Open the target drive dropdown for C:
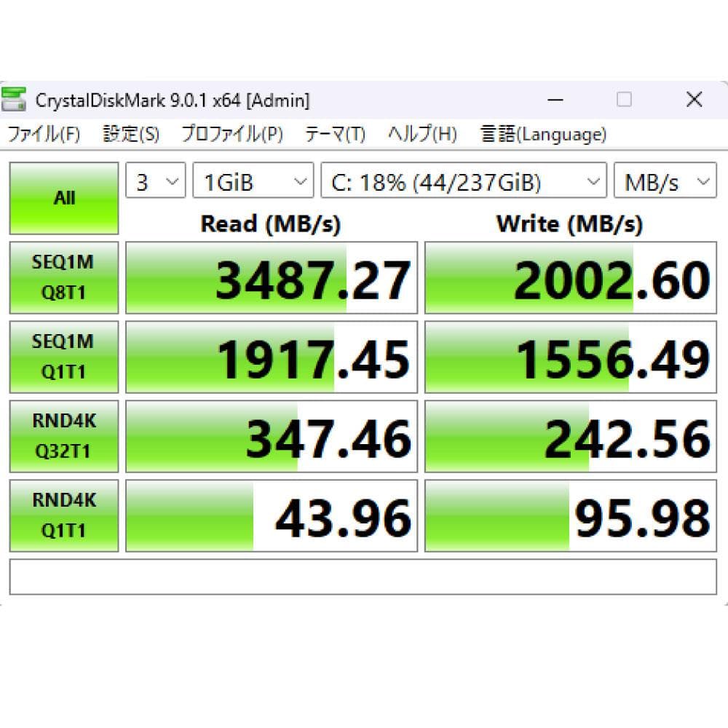Screen dimensions: 728x728 click(463, 181)
